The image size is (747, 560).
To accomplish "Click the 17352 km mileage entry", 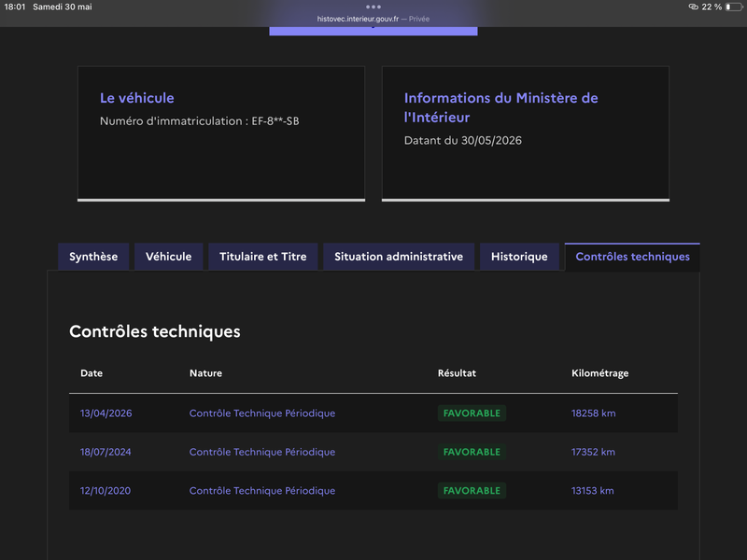I will click(593, 452).
